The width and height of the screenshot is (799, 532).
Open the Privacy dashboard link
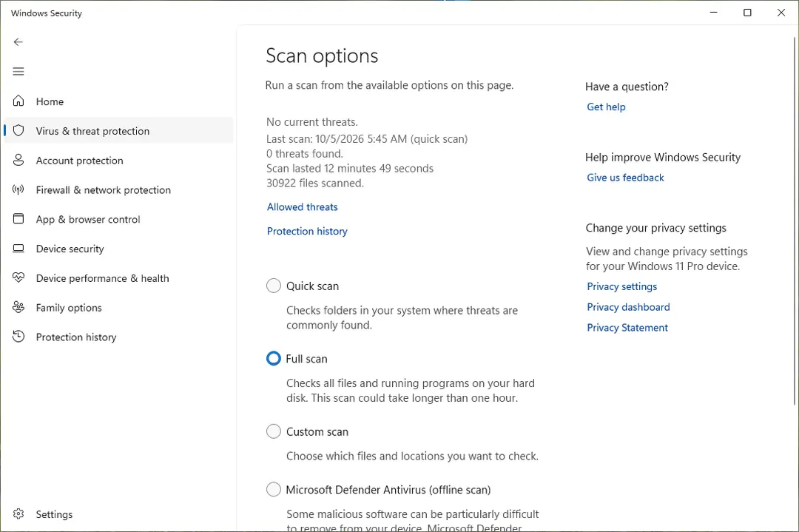628,307
